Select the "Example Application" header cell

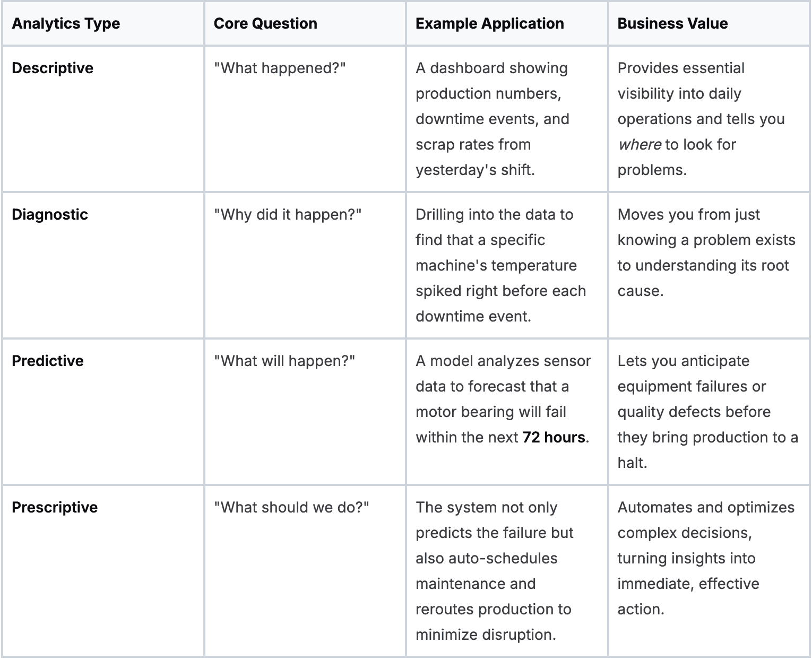[489, 23]
